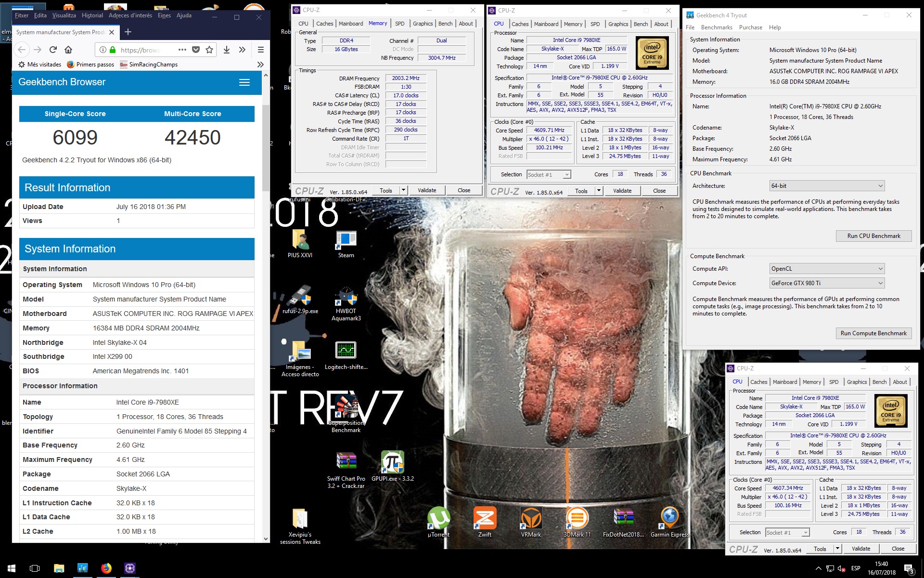Click Firefox back arrow button
The image size is (924, 578).
point(22,50)
